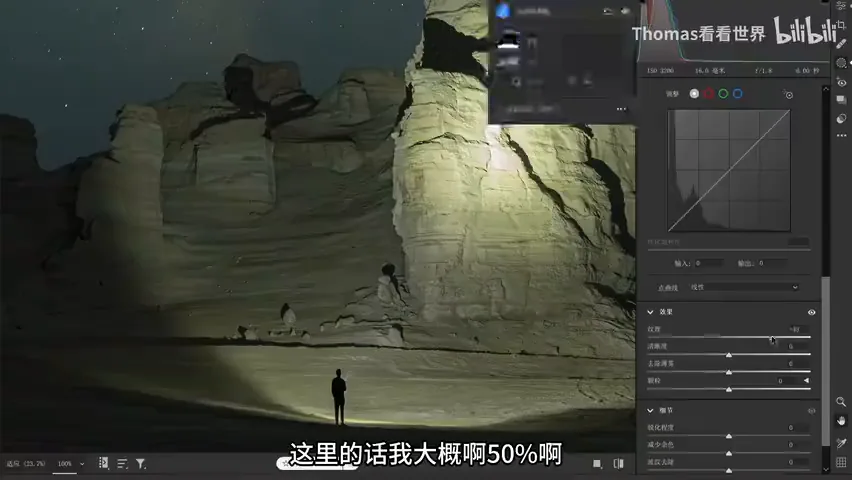Toggle Detail (细节) panel visibility eye

[x=811, y=411]
